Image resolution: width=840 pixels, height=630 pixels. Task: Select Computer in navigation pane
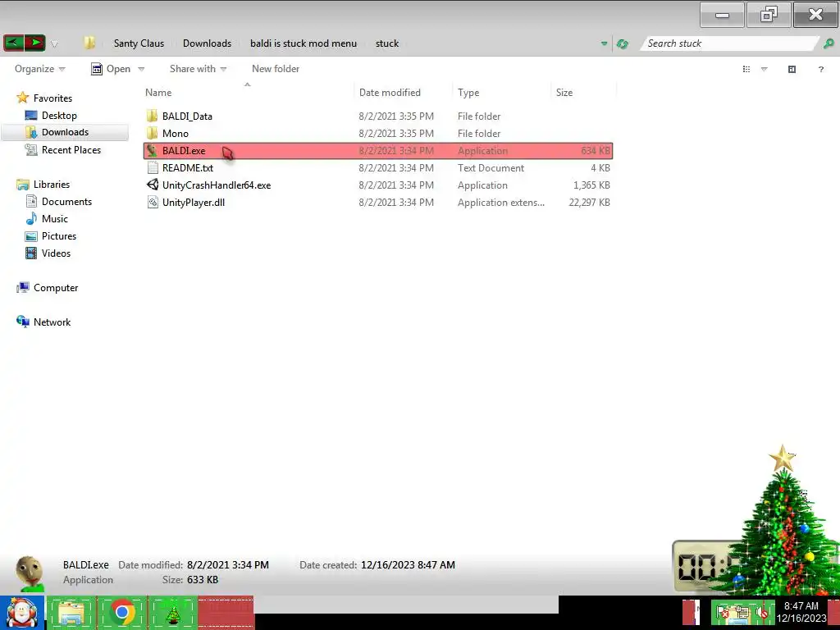(56, 288)
